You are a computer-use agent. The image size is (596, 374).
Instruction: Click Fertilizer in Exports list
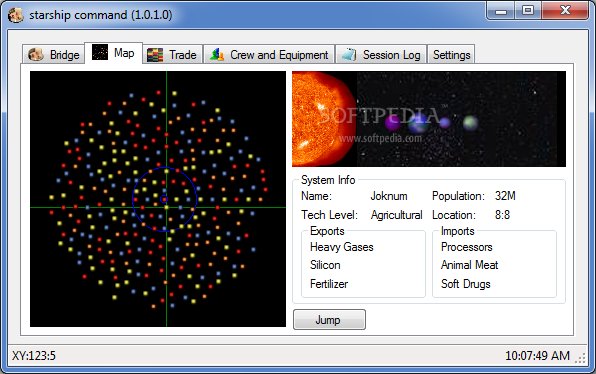[329, 284]
